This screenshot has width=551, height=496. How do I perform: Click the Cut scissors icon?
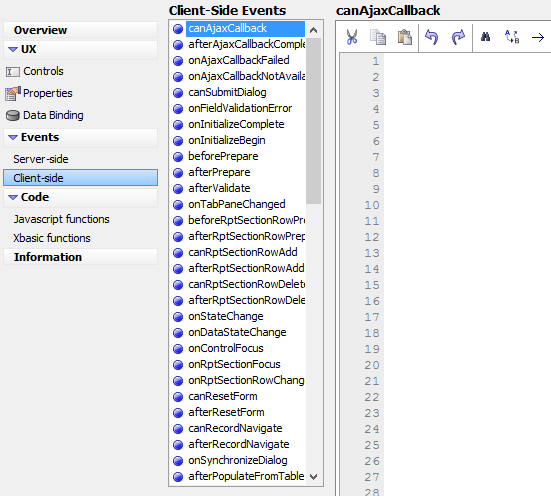[352, 37]
